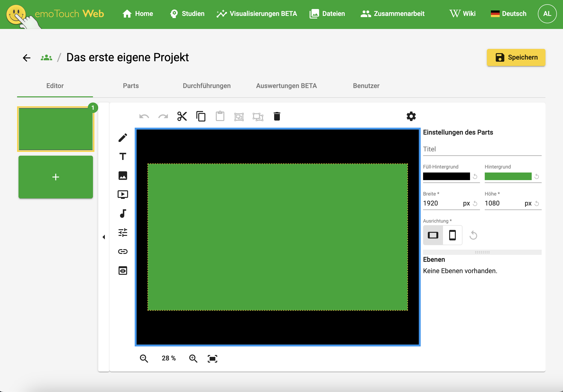Add an image element
The image size is (563, 392).
123,176
